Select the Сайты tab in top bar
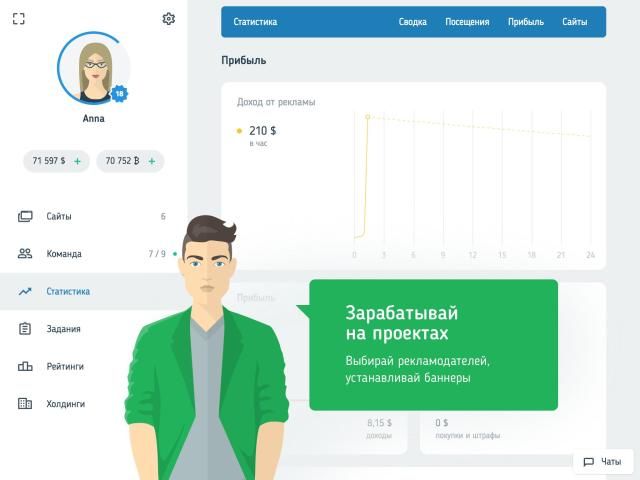Image resolution: width=640 pixels, height=480 pixels. point(574,22)
